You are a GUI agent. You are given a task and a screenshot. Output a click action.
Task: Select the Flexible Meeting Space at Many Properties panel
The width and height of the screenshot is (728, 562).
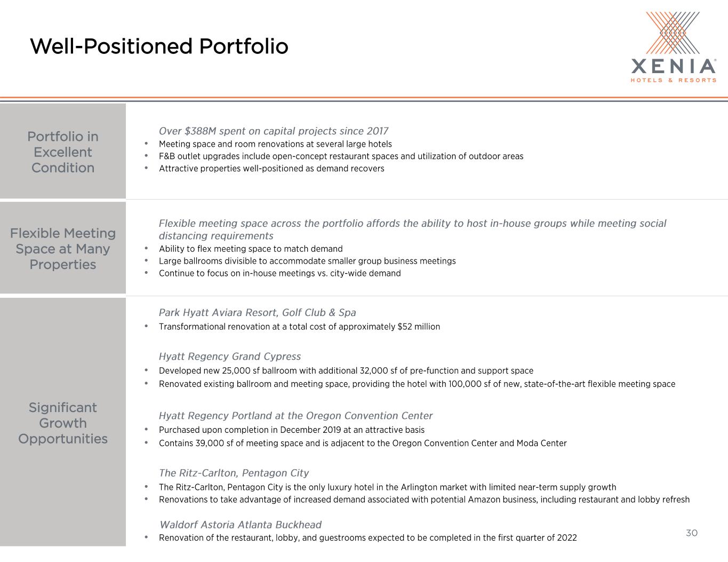point(63,248)
